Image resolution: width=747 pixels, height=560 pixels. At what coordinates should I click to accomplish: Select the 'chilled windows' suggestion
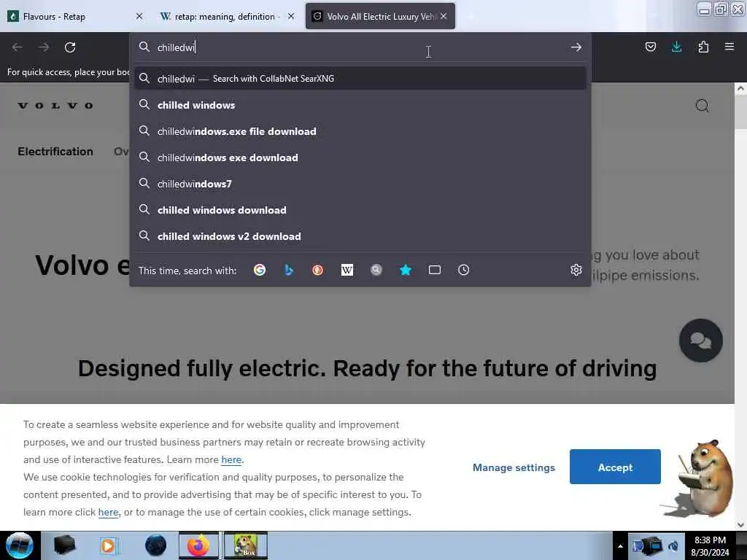360,105
